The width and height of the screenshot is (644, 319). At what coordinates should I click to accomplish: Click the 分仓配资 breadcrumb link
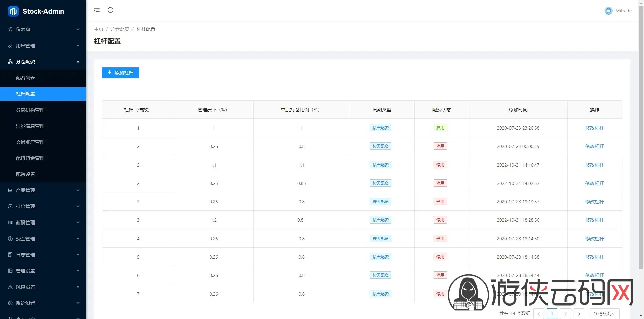tap(120, 29)
